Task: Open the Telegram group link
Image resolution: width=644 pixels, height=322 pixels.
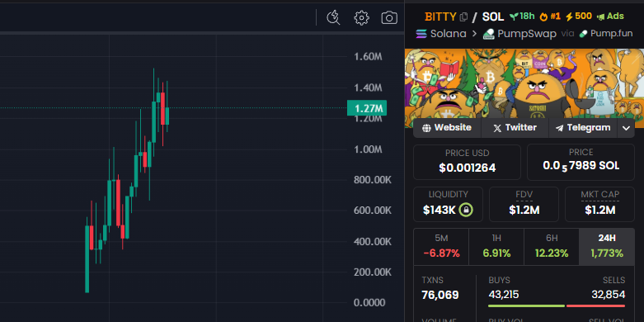Action: 583,128
